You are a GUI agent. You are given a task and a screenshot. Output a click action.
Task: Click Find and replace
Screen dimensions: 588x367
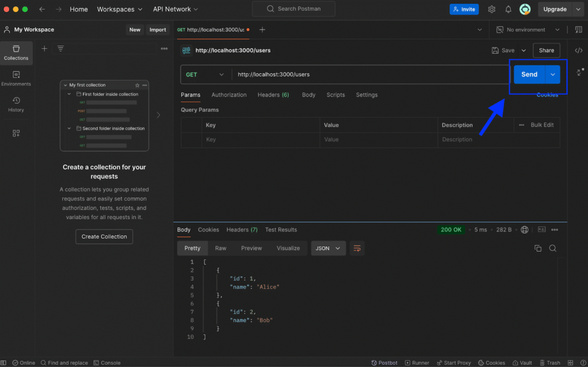coord(64,363)
